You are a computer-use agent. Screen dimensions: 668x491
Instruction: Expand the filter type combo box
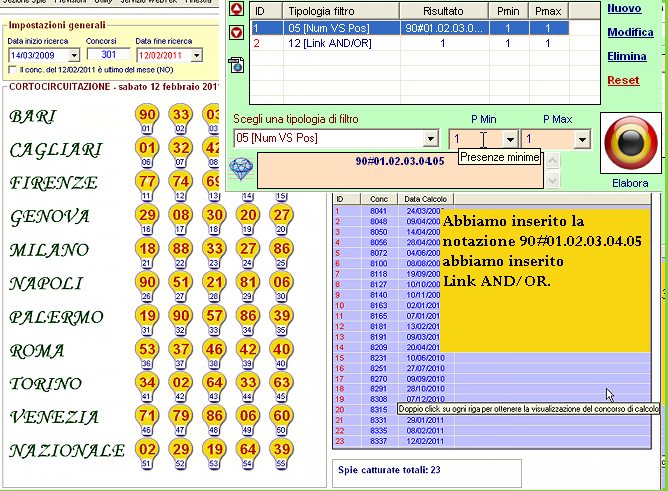click(x=431, y=138)
